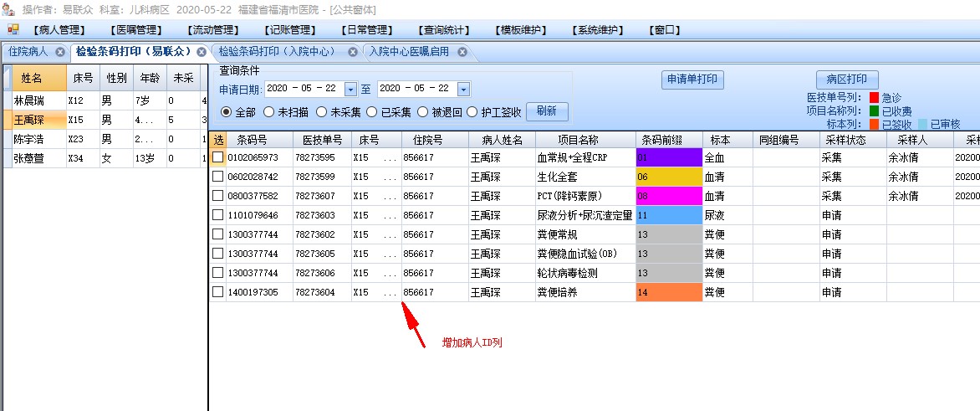Sort by the 项目名称 column header
Screen dimensions: 980x411
(x=585, y=140)
